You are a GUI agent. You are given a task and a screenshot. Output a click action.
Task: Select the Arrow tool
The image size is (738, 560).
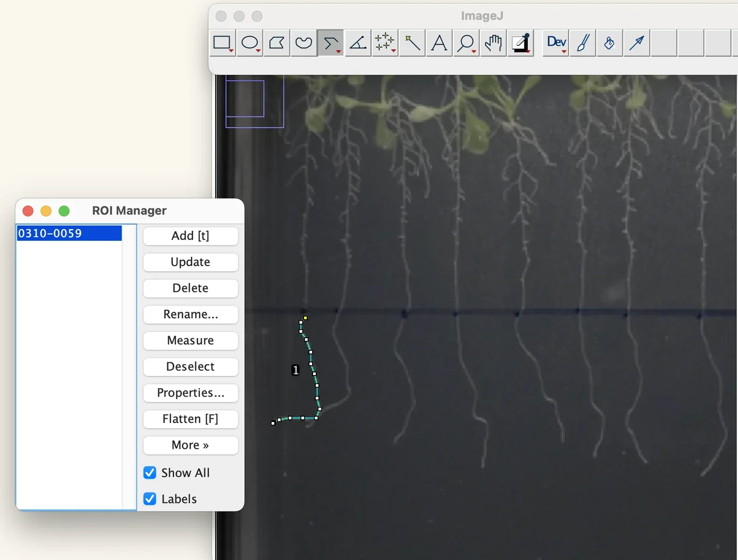(x=637, y=43)
